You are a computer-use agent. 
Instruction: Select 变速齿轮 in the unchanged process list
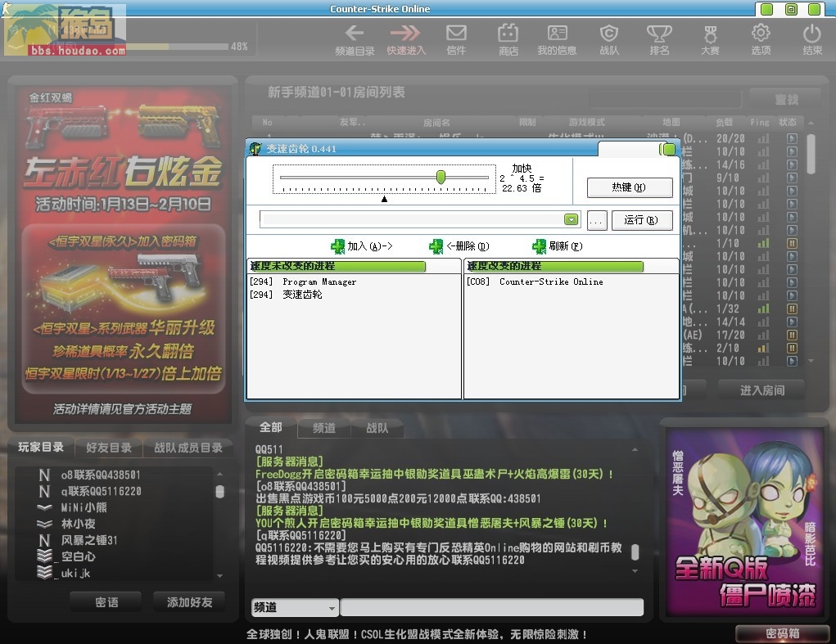[x=302, y=295]
